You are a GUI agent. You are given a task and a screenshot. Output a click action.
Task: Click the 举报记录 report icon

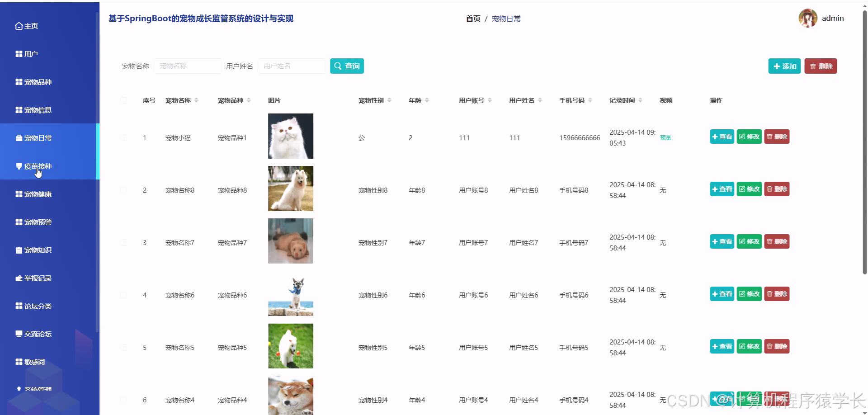click(x=18, y=278)
